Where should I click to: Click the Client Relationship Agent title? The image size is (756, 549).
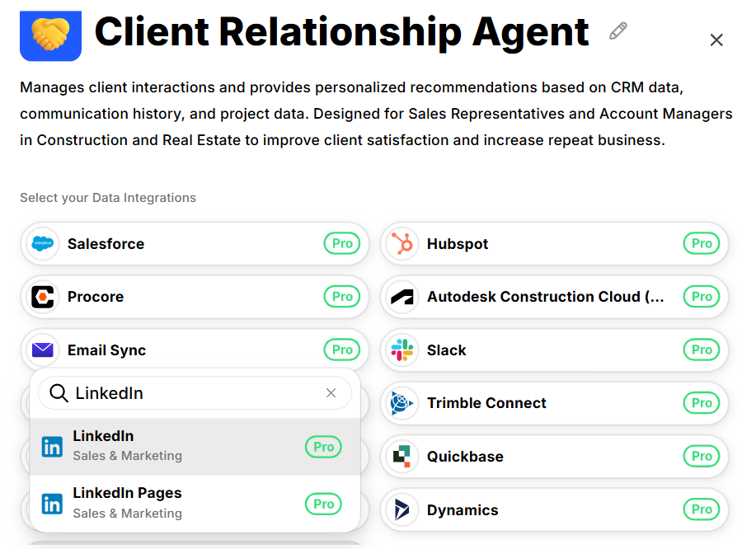pyautogui.click(x=342, y=32)
